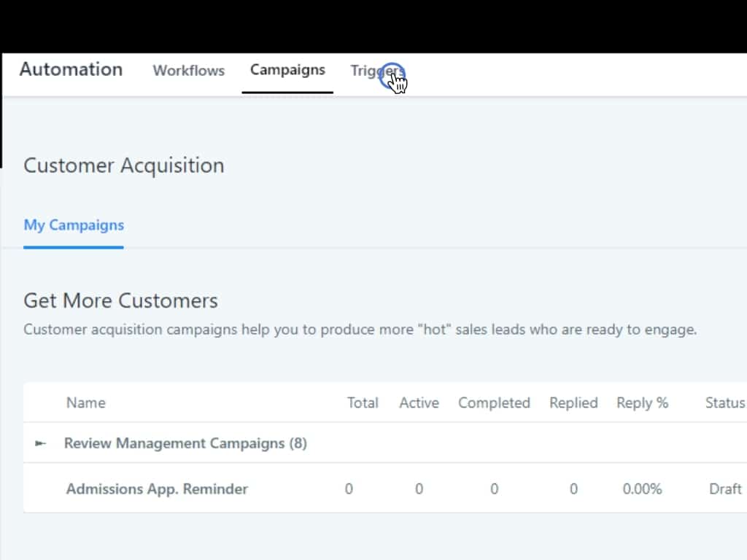Click the Reply % column header
The height and width of the screenshot is (560, 747).
pos(642,402)
